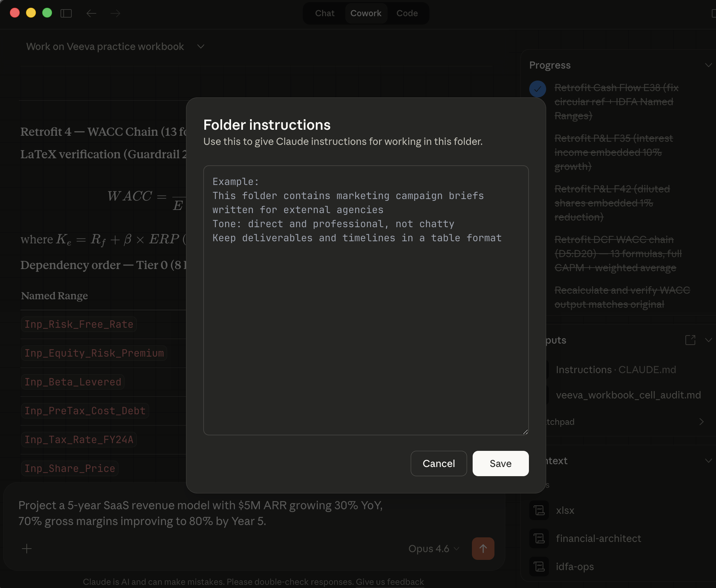The width and height of the screenshot is (716, 588).
Task: Click the back navigation arrow
Action: (91, 13)
